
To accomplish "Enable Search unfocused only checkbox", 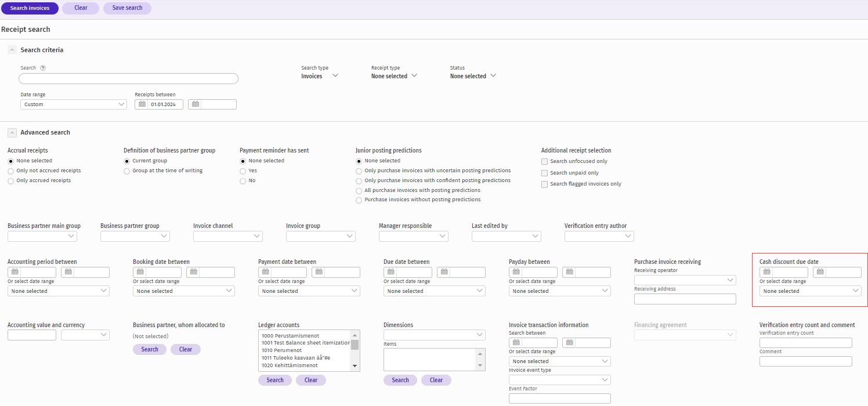I will pyautogui.click(x=544, y=162).
